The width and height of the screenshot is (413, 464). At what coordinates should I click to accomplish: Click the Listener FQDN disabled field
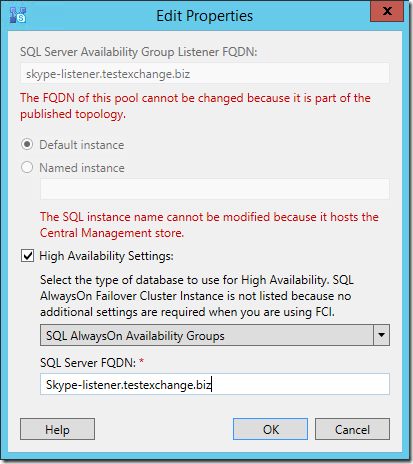point(205,73)
